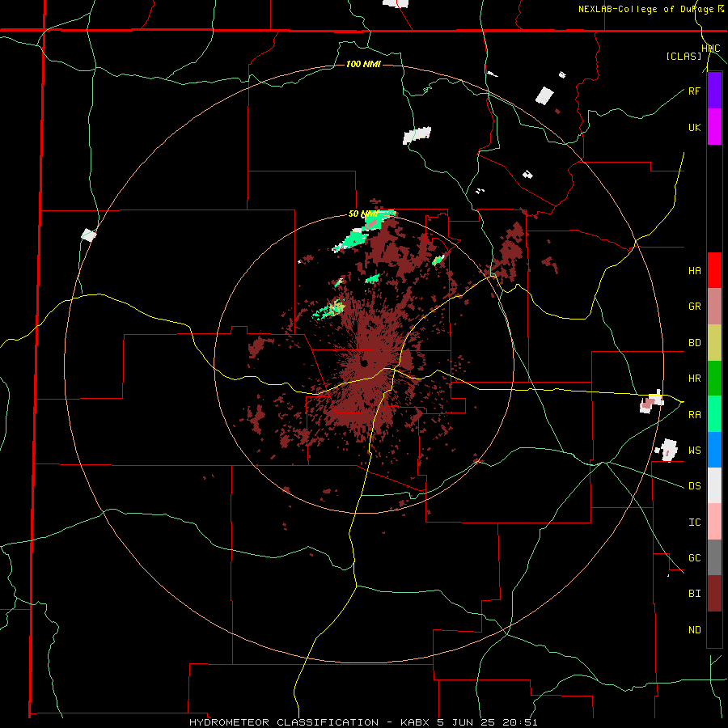Click the UK magenta legend swatch
728x728 pixels.
click(714, 127)
